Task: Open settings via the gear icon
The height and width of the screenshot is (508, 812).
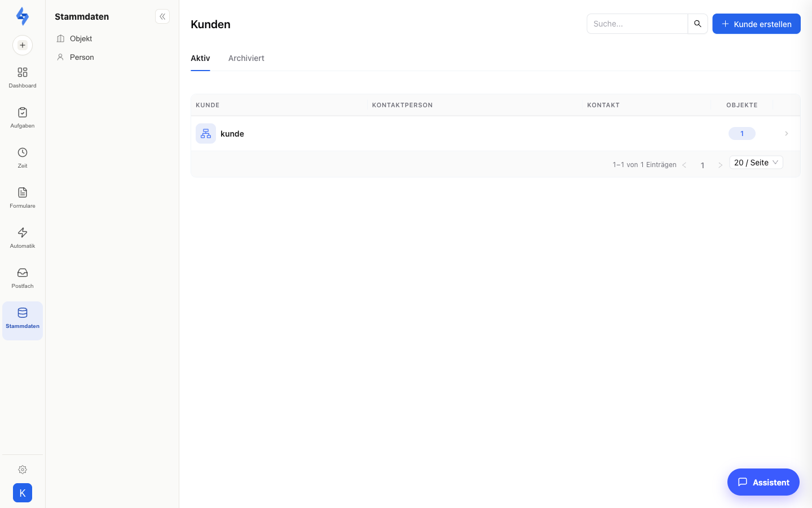Action: (23, 470)
